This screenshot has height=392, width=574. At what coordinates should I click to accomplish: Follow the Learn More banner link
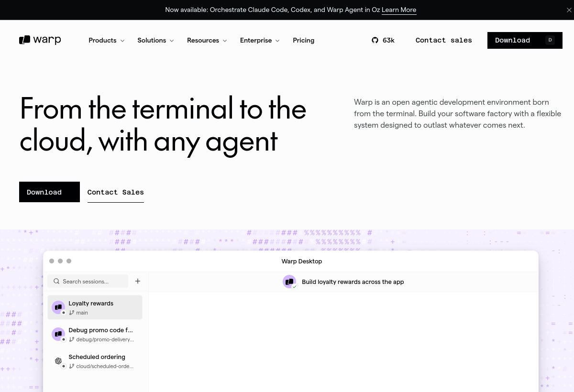pos(399,10)
